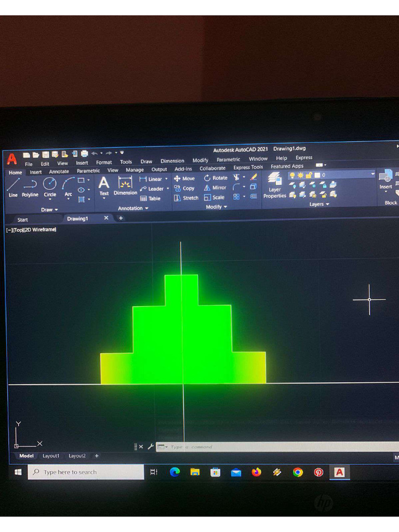Click the Offset icon in Modify

[x=254, y=196]
